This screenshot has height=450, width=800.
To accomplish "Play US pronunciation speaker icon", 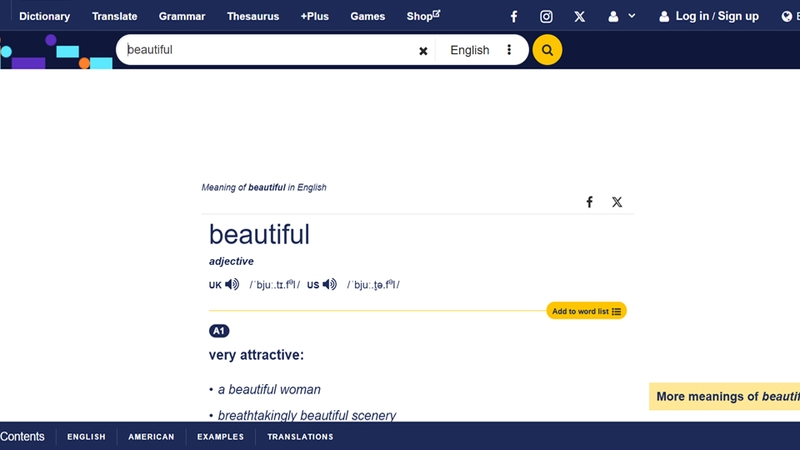I will click(x=330, y=284).
